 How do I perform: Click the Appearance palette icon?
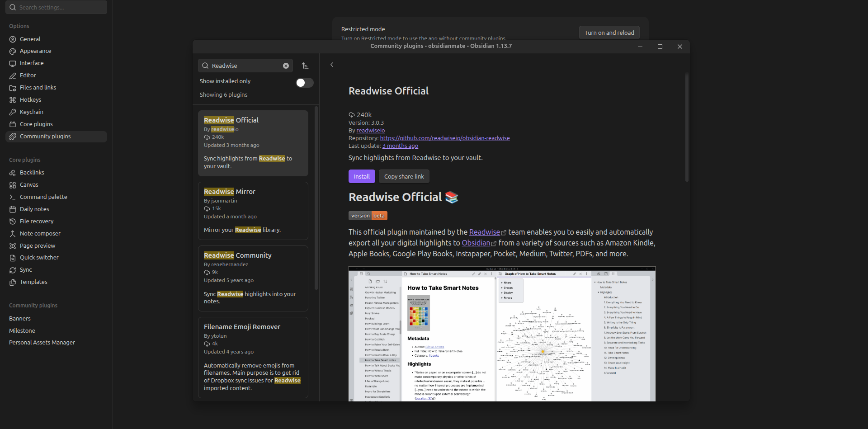pyautogui.click(x=13, y=52)
